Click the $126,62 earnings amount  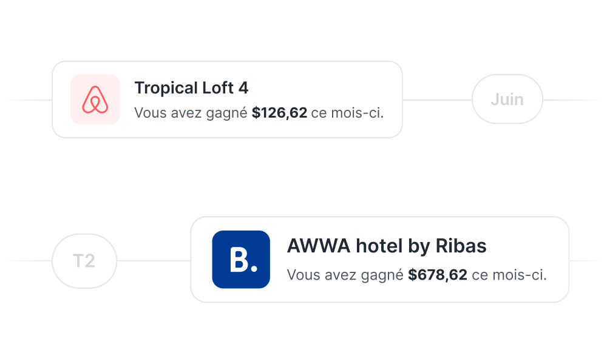tap(279, 113)
